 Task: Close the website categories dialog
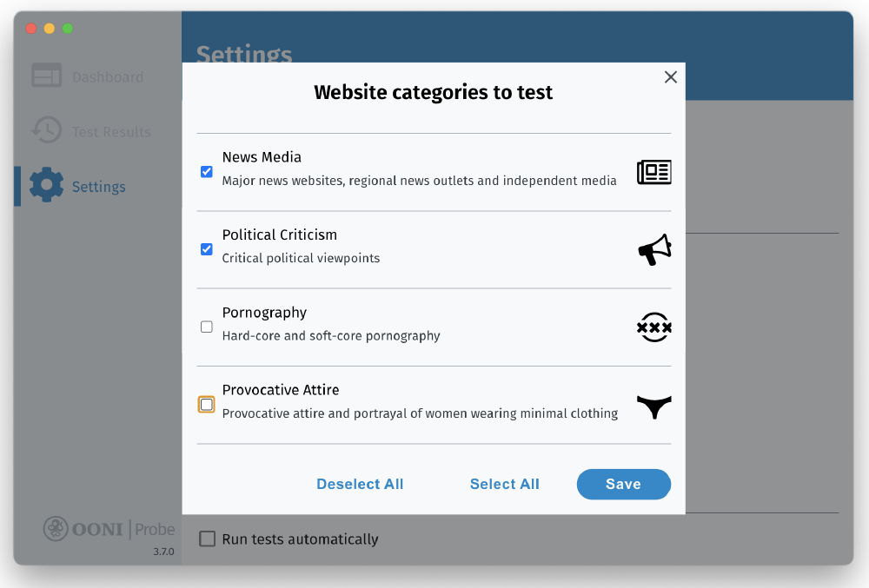pos(670,77)
